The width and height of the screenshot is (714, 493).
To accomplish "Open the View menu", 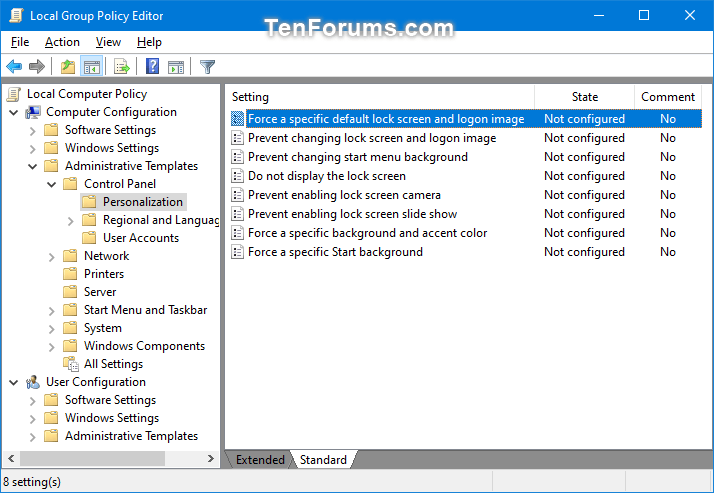I will (x=108, y=42).
